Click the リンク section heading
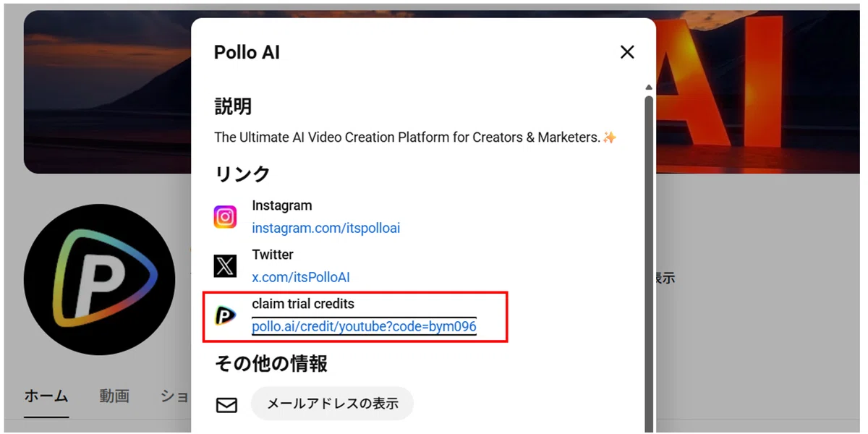This screenshot has height=434, width=868. click(x=242, y=174)
